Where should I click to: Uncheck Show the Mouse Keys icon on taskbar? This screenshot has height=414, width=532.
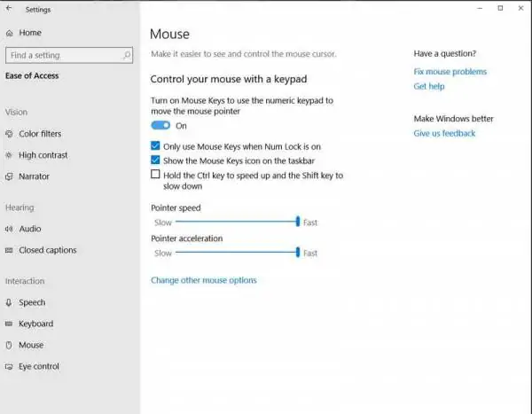point(155,160)
